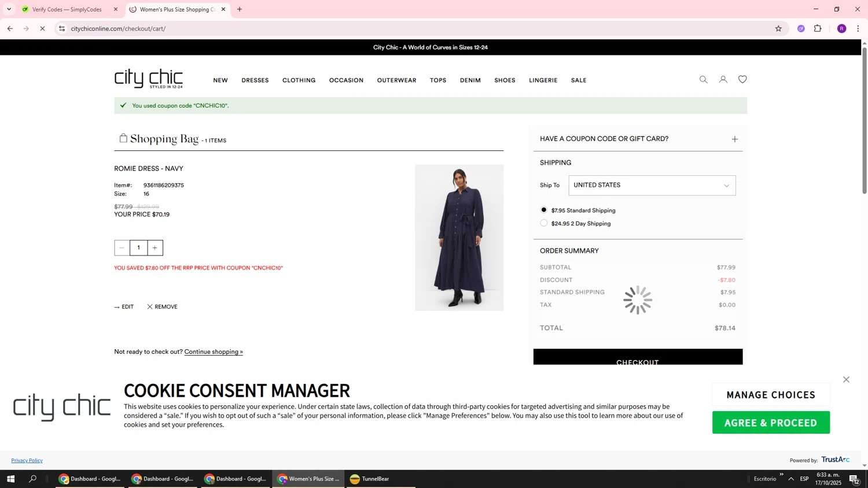868x488 pixels.
Task: Click Manage Choices on cookie banner
Action: click(x=771, y=395)
